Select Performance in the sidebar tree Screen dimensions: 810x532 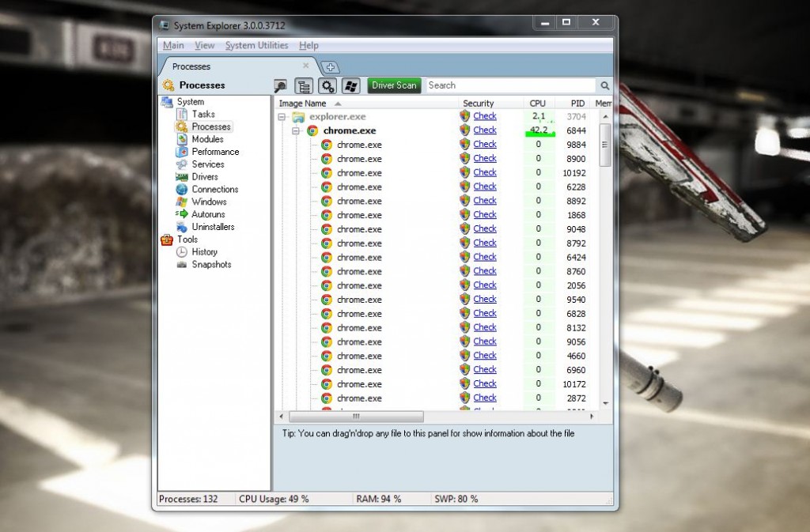[x=215, y=152]
